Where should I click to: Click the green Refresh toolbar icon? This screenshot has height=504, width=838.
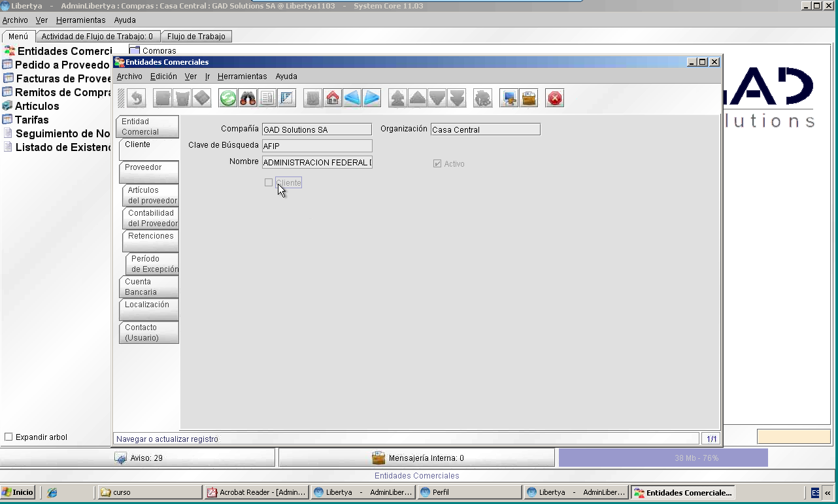point(228,98)
